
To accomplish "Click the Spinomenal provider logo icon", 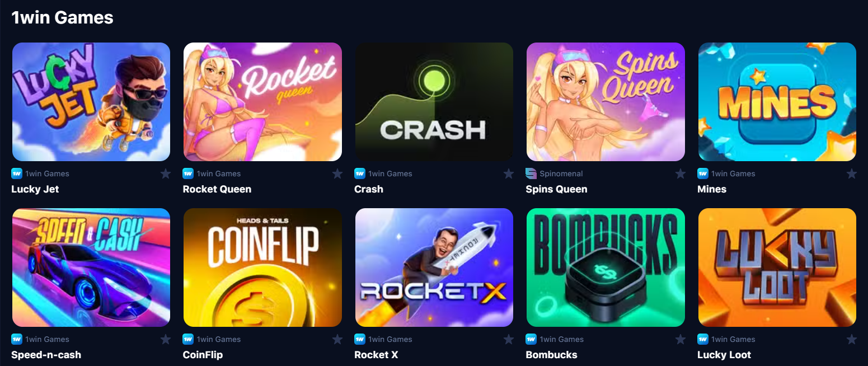I will click(531, 173).
